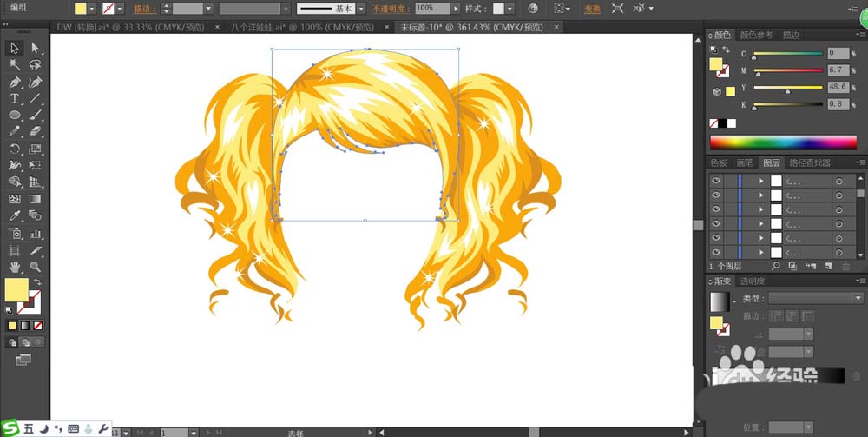
Task: Select the Rotate tool
Action: (15, 149)
